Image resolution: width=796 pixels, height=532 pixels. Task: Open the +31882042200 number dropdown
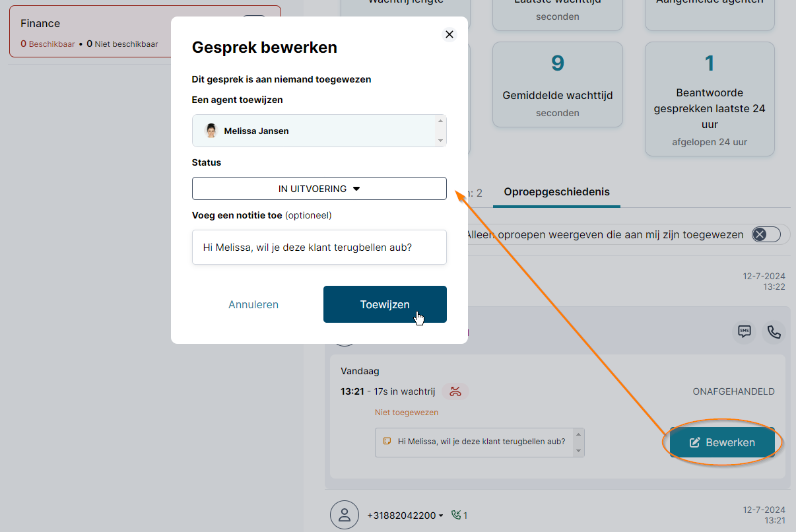point(405,515)
